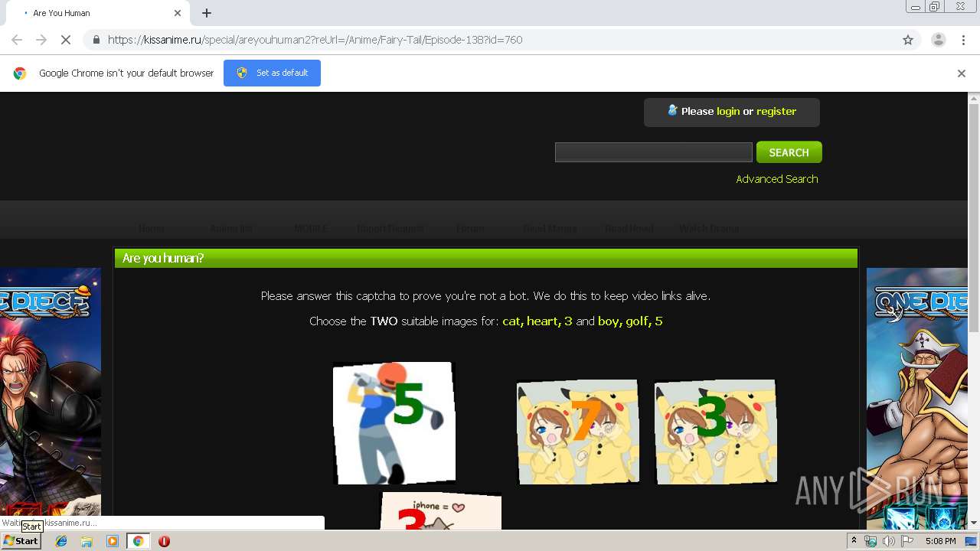980x551 pixels.
Task: Open Internet Explorer from the taskbar
Action: 61,541
